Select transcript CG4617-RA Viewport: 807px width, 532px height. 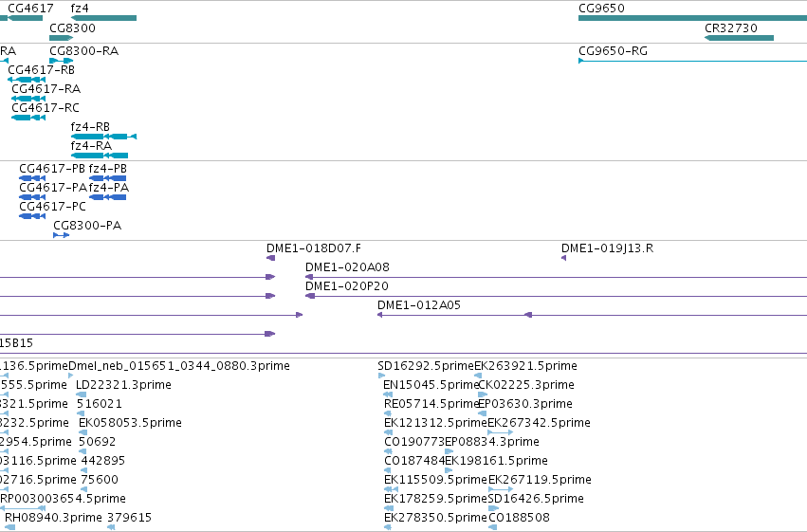click(28, 99)
